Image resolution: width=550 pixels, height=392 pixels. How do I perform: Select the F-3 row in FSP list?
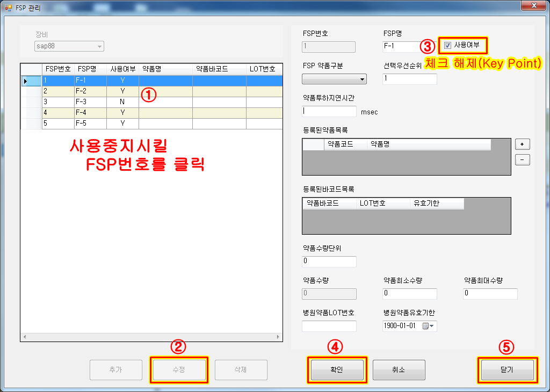pyautogui.click(x=86, y=101)
